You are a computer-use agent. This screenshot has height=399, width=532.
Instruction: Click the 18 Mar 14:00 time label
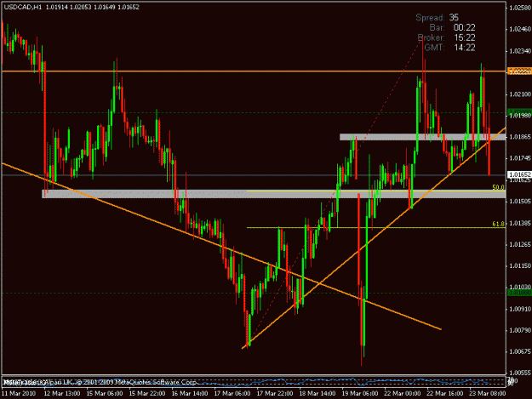(317, 394)
